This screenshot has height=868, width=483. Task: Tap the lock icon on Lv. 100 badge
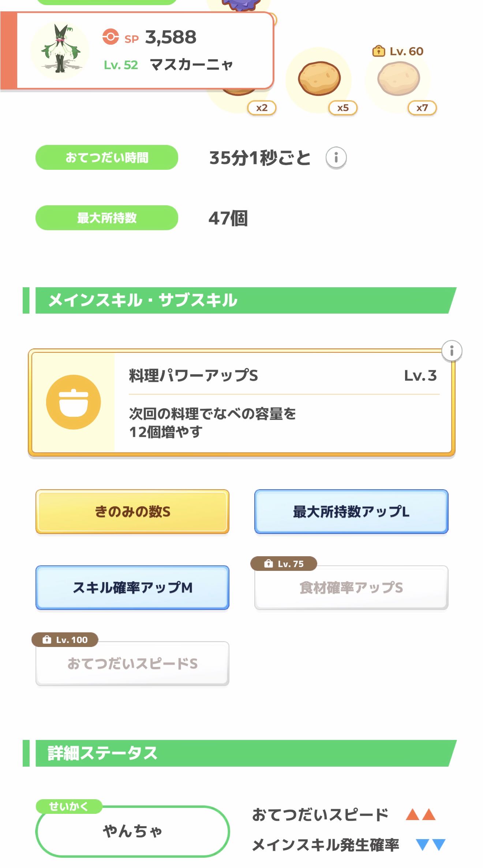tap(47, 640)
